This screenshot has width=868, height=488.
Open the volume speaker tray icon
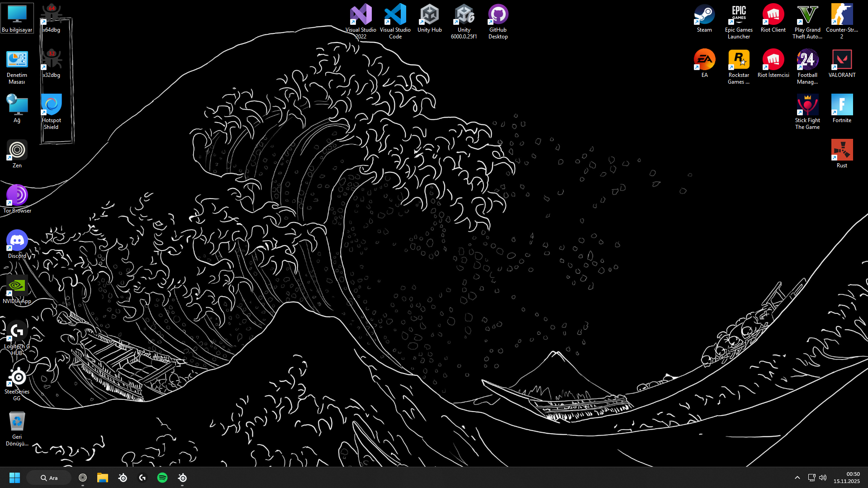click(823, 478)
